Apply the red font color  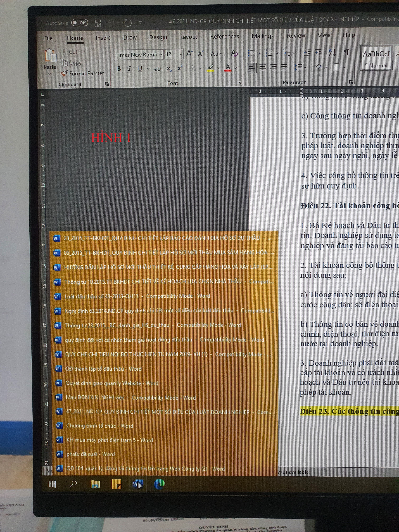coord(228,68)
